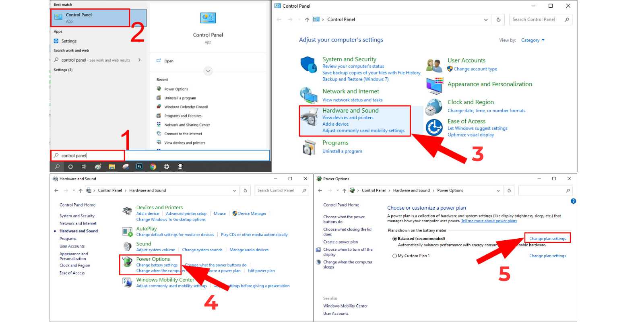Click the Search Control Panel field in main window
644x322 pixels.
[541, 19]
